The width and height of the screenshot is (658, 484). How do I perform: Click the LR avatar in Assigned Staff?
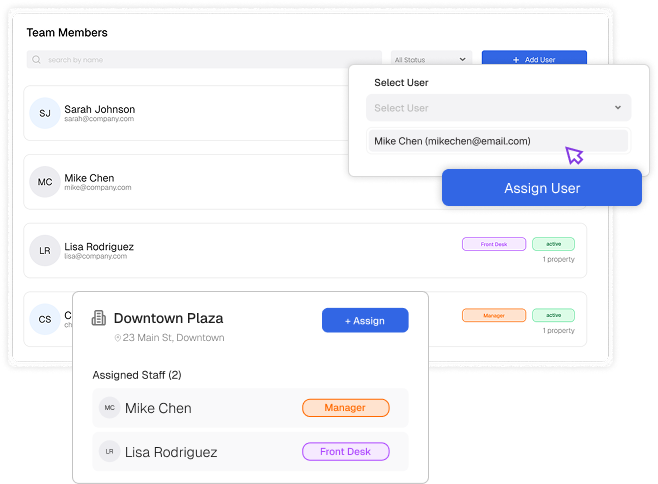point(109,452)
